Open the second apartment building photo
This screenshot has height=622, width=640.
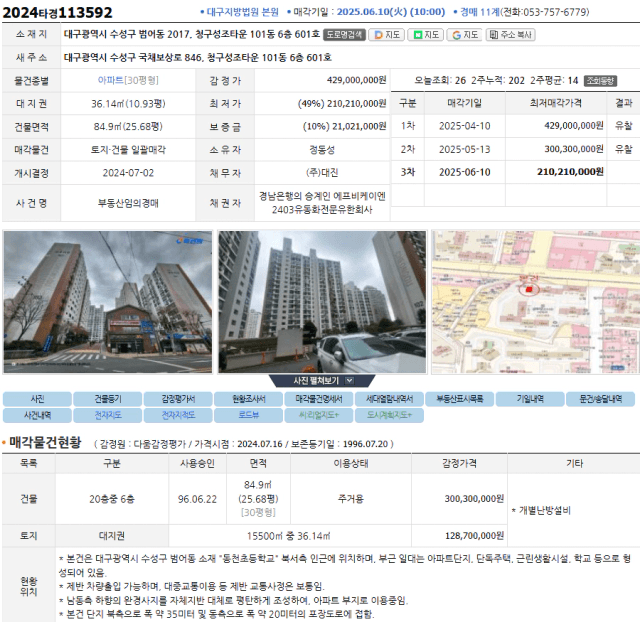322,302
